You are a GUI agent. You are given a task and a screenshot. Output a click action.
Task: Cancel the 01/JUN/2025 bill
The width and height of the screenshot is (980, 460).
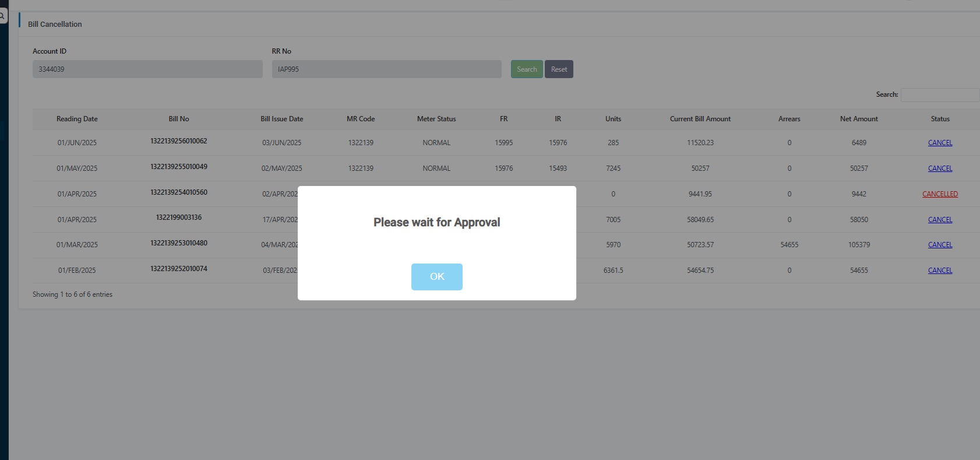click(x=940, y=143)
